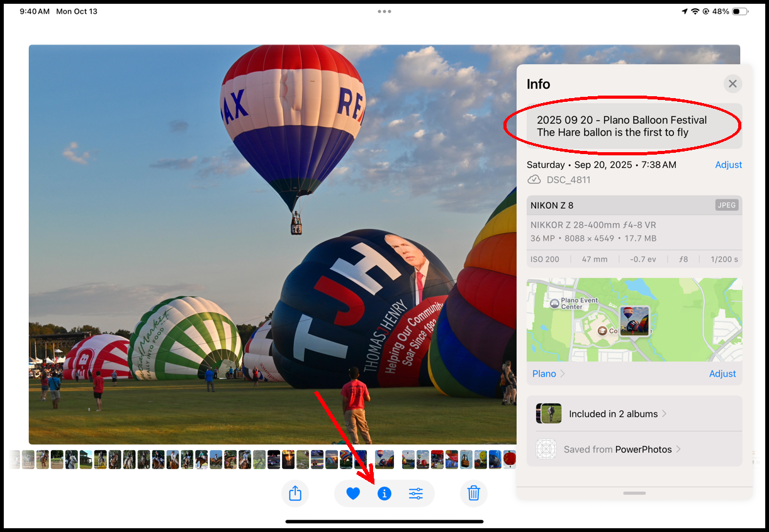Select the yellow balloon thumbnail in filmstrip
The width and height of the screenshot is (769, 532).
point(481,459)
